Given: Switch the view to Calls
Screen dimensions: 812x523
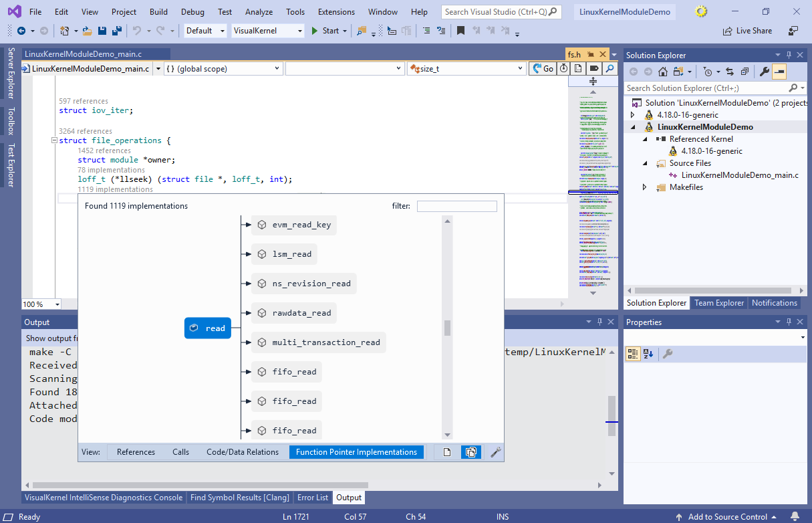Looking at the screenshot, I should [180, 452].
